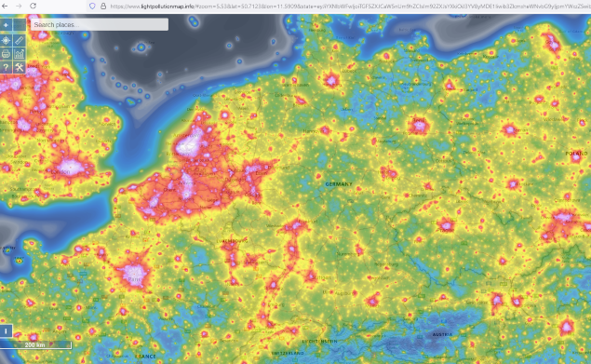Open the settings wrench tools icon
Viewport: 591px width, 364px height.
[x=20, y=67]
